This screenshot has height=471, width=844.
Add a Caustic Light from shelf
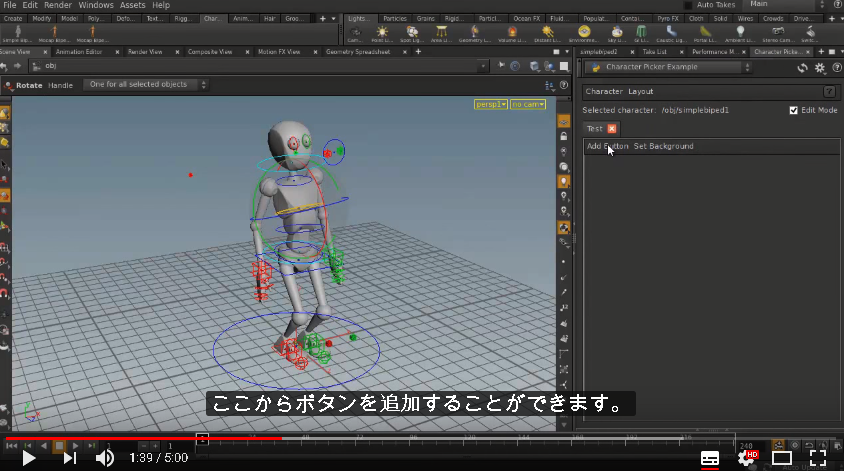coord(671,34)
